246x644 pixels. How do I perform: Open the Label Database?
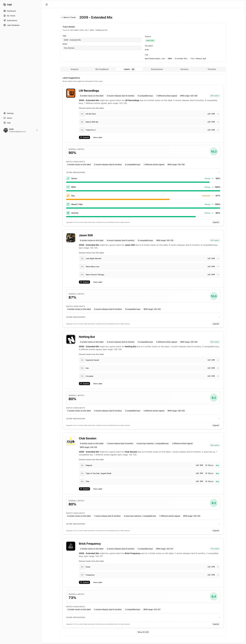coord(13,25)
